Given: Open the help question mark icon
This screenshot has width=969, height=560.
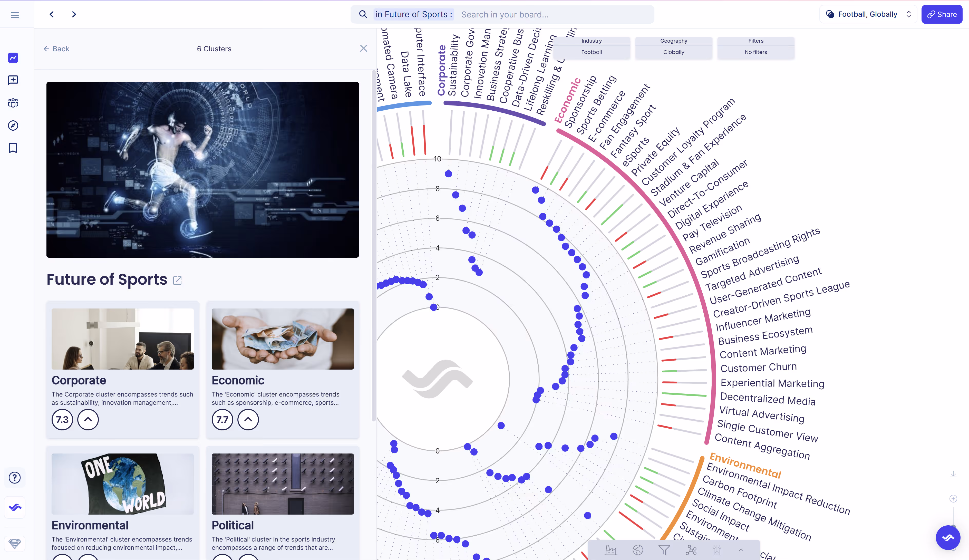Looking at the screenshot, I should point(15,477).
